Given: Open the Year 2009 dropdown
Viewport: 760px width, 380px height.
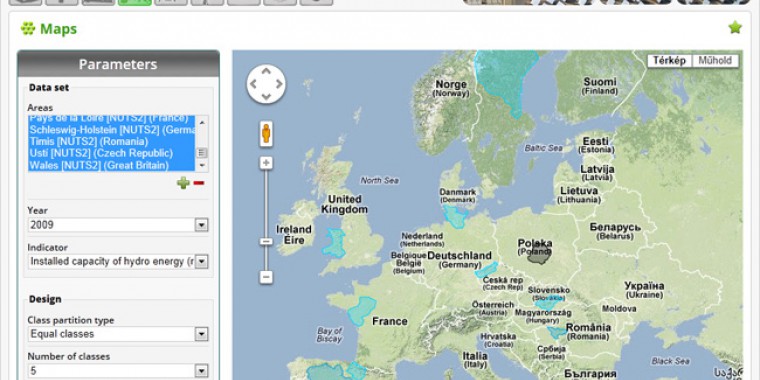Looking at the screenshot, I should (x=118, y=225).
